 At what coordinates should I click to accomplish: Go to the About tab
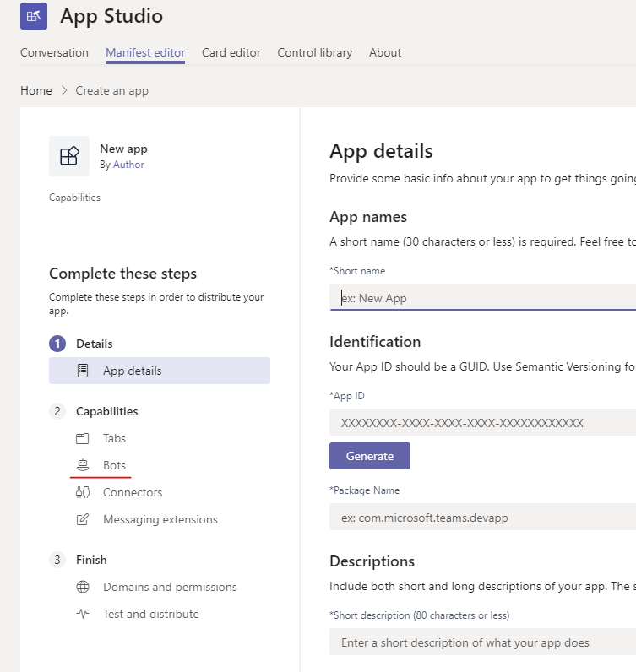(385, 52)
